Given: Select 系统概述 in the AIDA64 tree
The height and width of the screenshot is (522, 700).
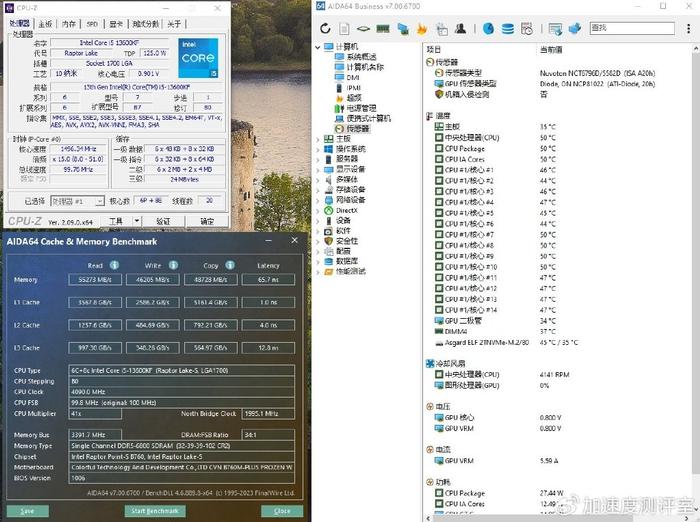Looking at the screenshot, I should (361, 57).
